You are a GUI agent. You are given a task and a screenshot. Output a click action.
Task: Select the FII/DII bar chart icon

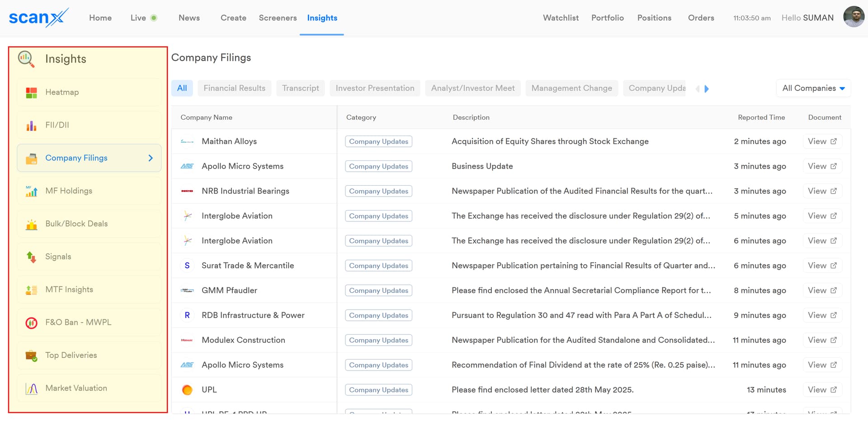point(31,126)
